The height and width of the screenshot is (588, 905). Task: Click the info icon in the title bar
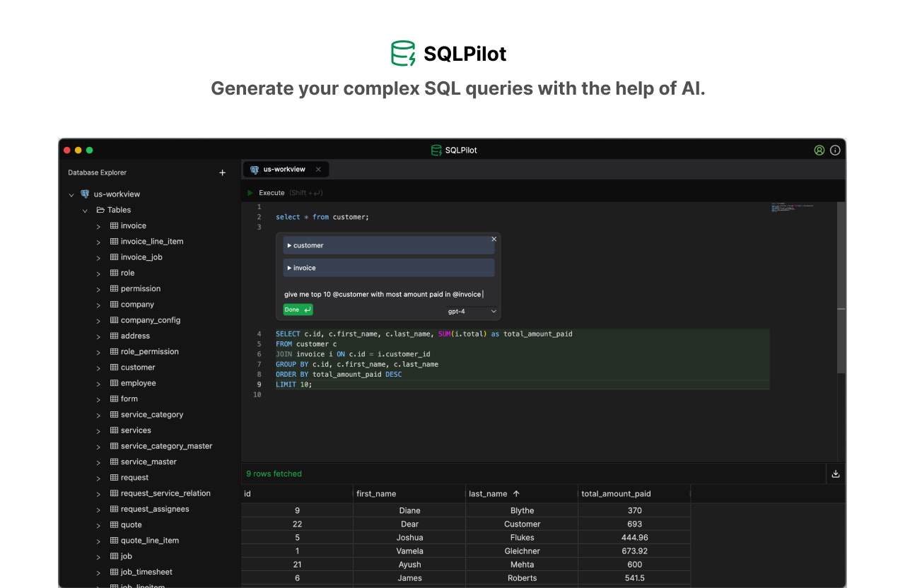[835, 150]
